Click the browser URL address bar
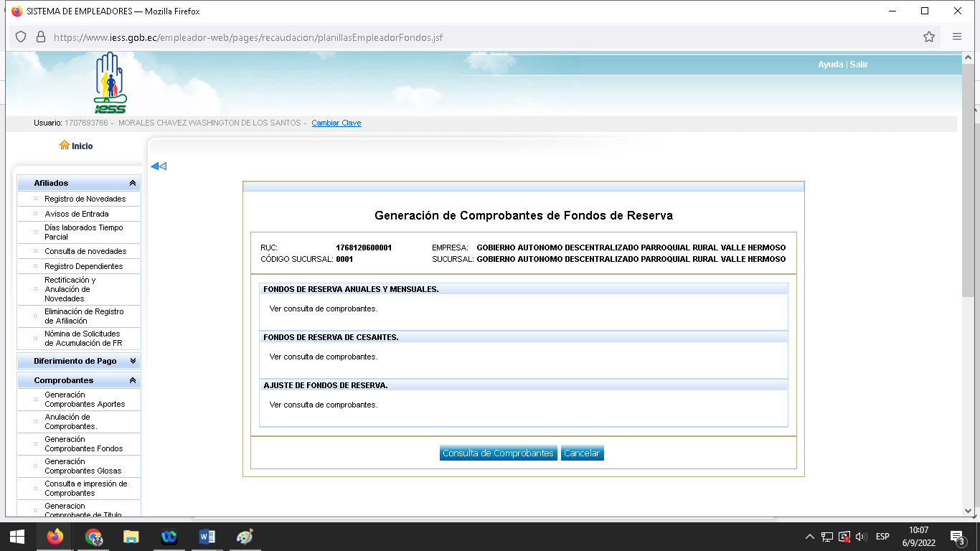980x551 pixels. (x=466, y=37)
